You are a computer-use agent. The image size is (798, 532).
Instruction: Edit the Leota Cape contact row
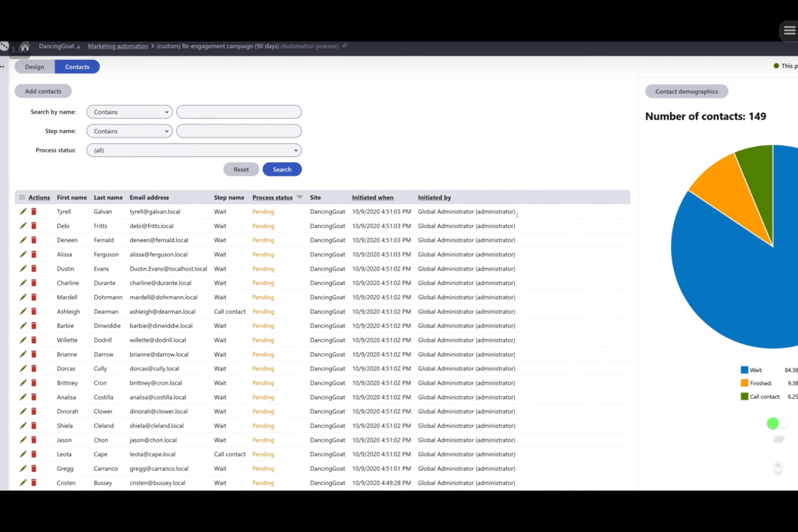click(x=23, y=454)
